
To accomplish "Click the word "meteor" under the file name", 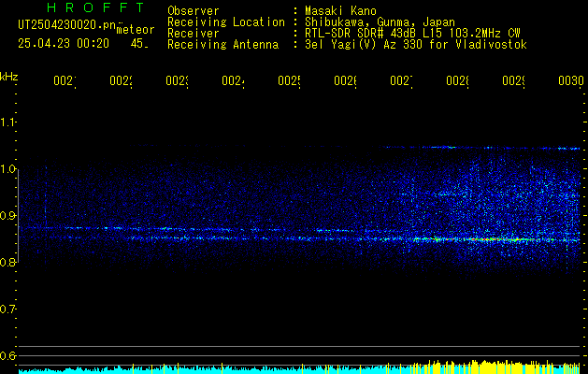I will click(136, 30).
